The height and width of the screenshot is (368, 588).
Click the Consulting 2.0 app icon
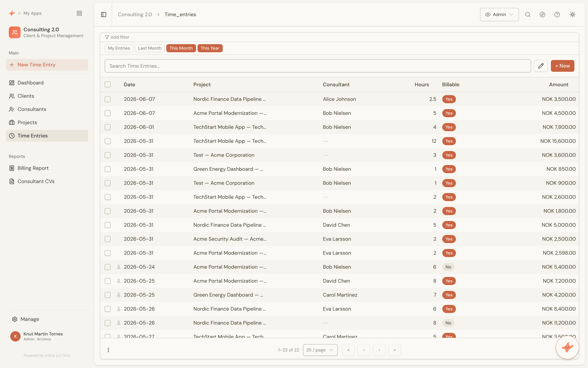tap(15, 32)
